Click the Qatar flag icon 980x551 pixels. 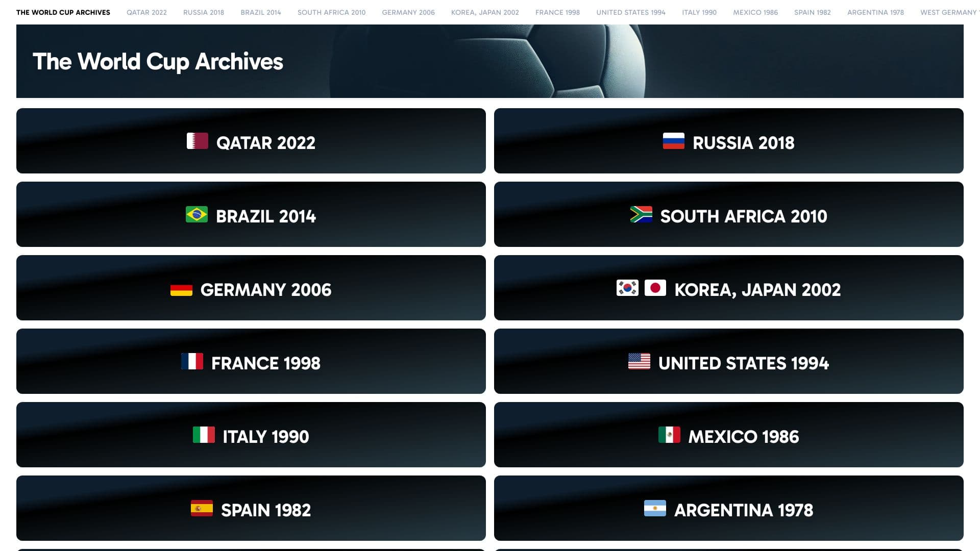click(x=198, y=141)
